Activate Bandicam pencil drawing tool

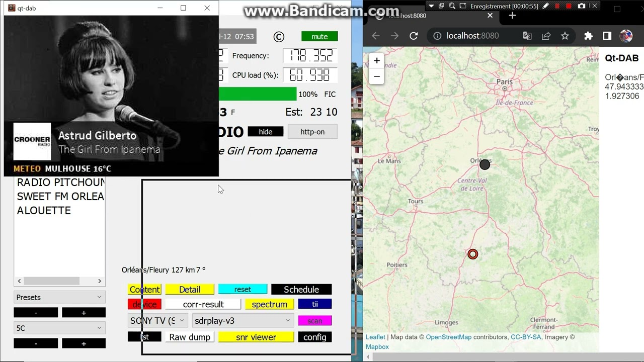[545, 6]
